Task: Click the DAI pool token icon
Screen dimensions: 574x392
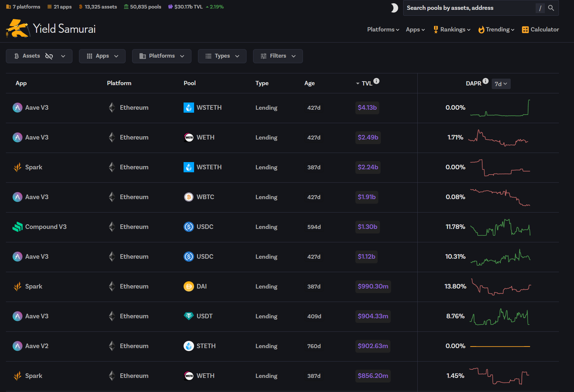Action: coord(189,286)
